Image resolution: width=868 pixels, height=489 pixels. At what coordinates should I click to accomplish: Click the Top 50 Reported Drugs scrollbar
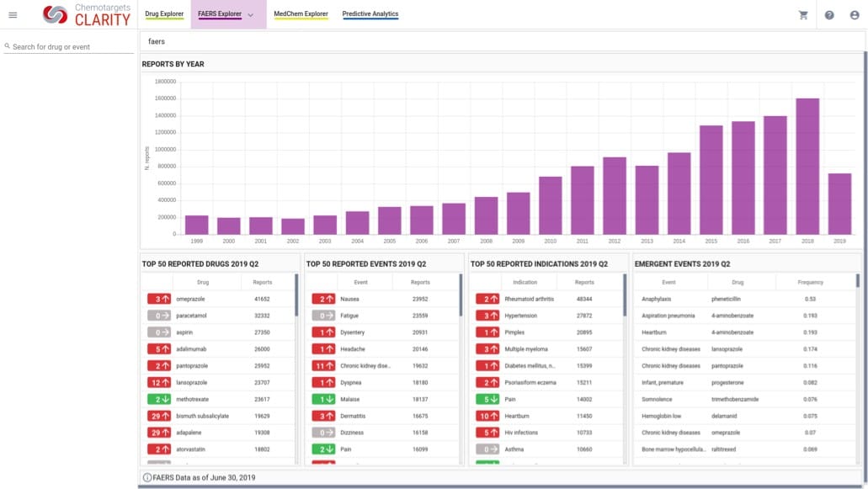tap(296, 296)
